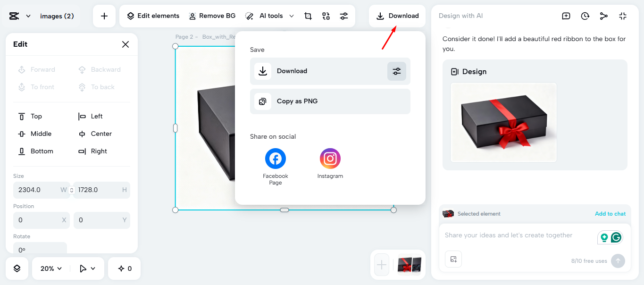This screenshot has height=285, width=644.
Task: Open the layers panel icon
Action: click(17, 268)
